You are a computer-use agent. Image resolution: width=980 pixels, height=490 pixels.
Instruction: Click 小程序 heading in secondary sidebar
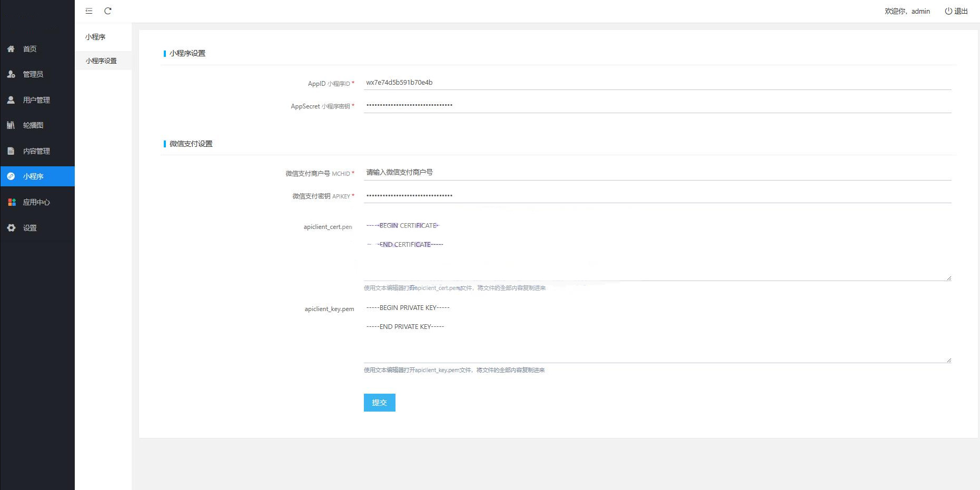[x=95, y=37]
